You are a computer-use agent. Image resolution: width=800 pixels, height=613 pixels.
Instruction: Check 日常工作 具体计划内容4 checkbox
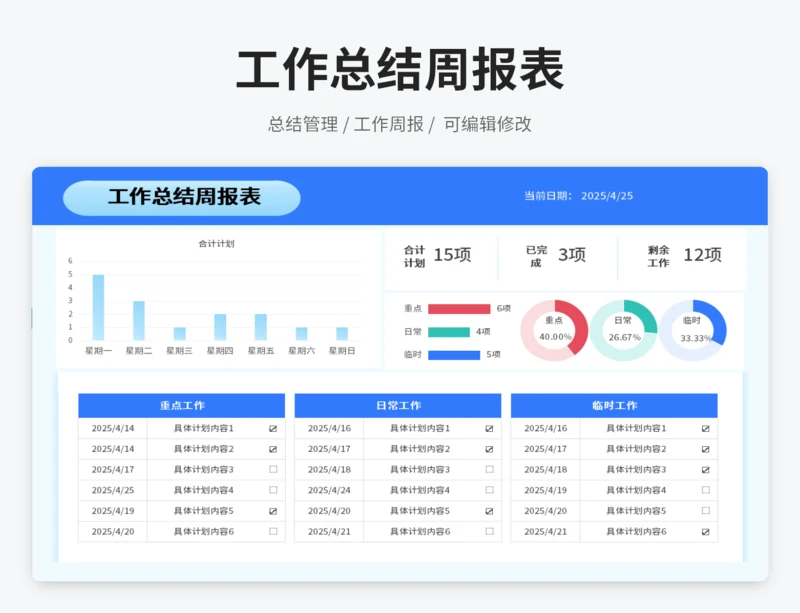coord(489,490)
